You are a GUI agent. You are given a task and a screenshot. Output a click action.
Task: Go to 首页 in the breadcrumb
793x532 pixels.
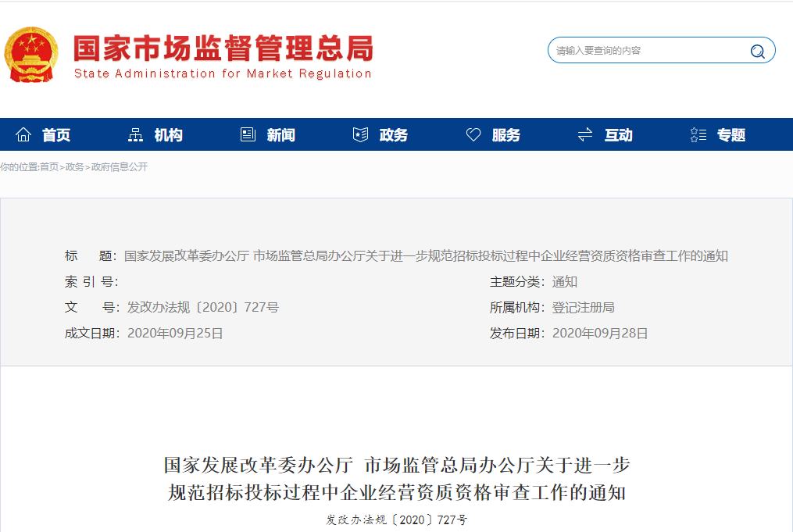point(49,167)
